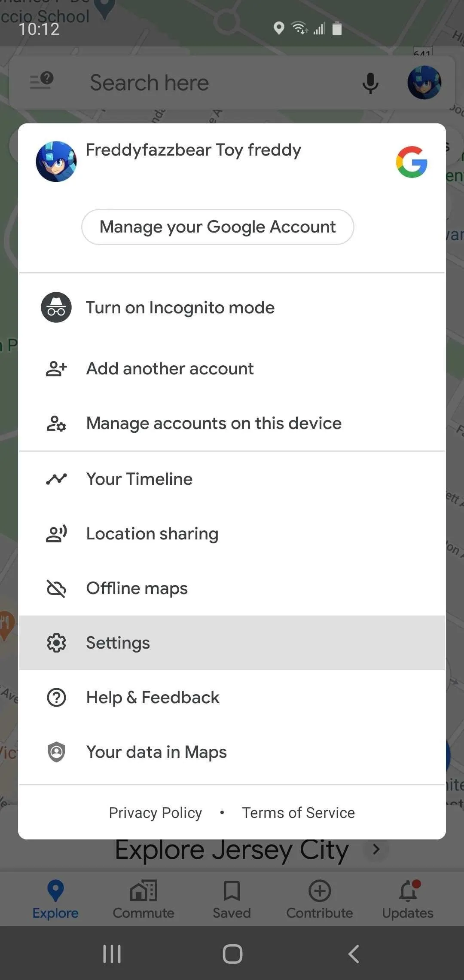Tap the Your data shield icon
The height and width of the screenshot is (980, 464).
(x=56, y=752)
